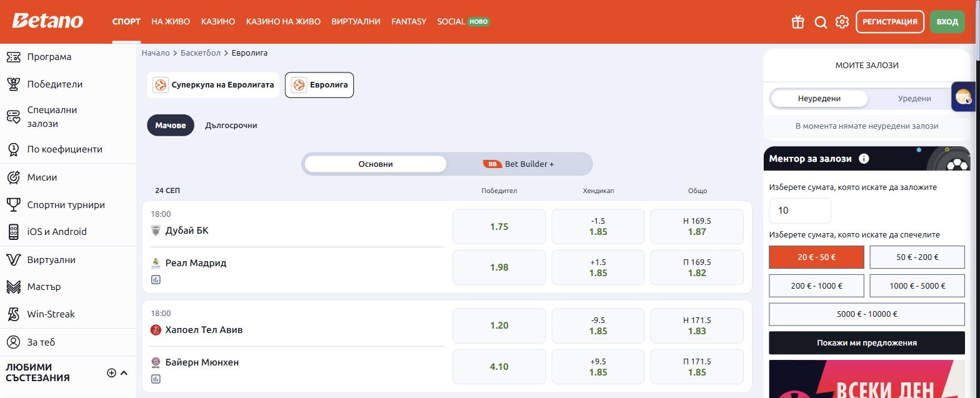
Task: Pick Реал Мадрид handicap +1.5 odds
Action: point(598,267)
